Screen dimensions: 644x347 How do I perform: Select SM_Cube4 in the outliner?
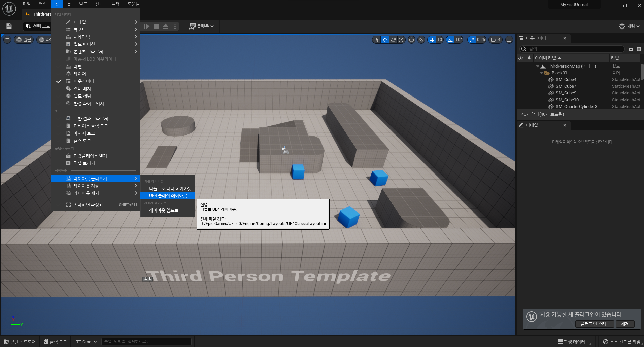pyautogui.click(x=579, y=80)
